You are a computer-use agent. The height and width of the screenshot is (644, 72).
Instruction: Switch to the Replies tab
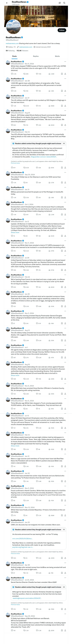(x=36, y=56)
